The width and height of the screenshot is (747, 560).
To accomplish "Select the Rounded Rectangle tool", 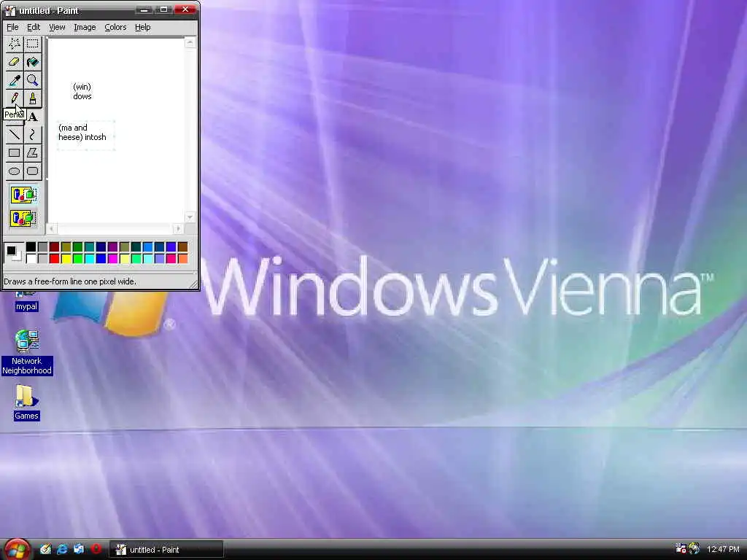I will tap(32, 171).
